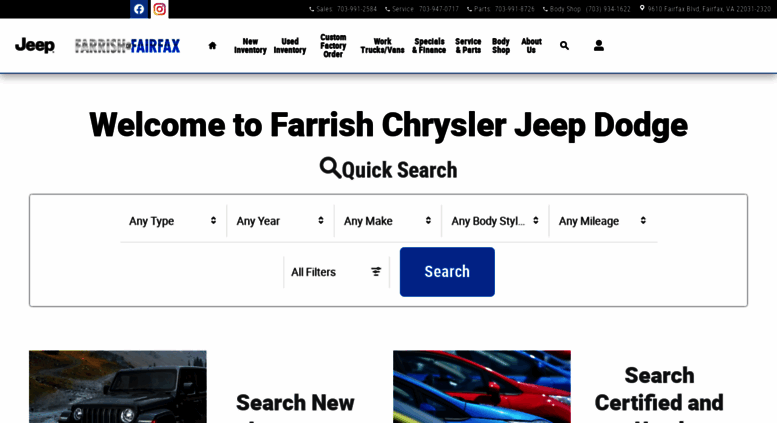Click Search Certified and Used heading

659,393
